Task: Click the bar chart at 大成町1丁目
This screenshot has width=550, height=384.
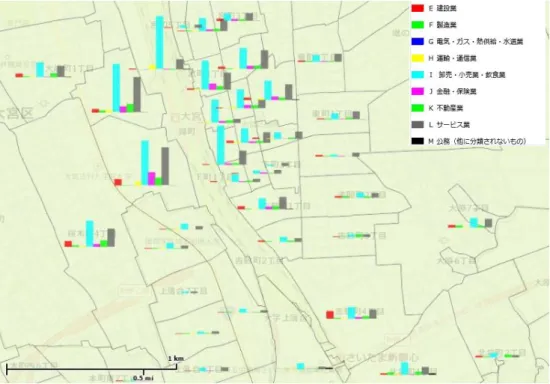Action: (x=43, y=70)
